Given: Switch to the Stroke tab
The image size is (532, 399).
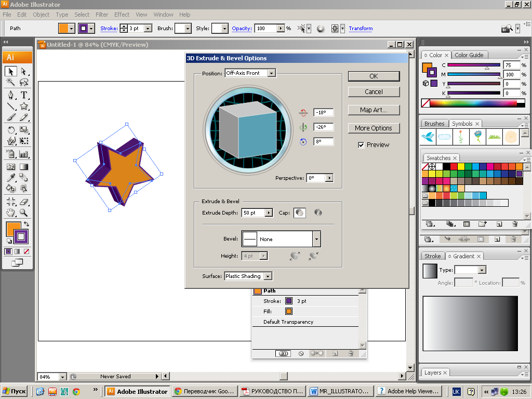Looking at the screenshot, I should point(433,256).
